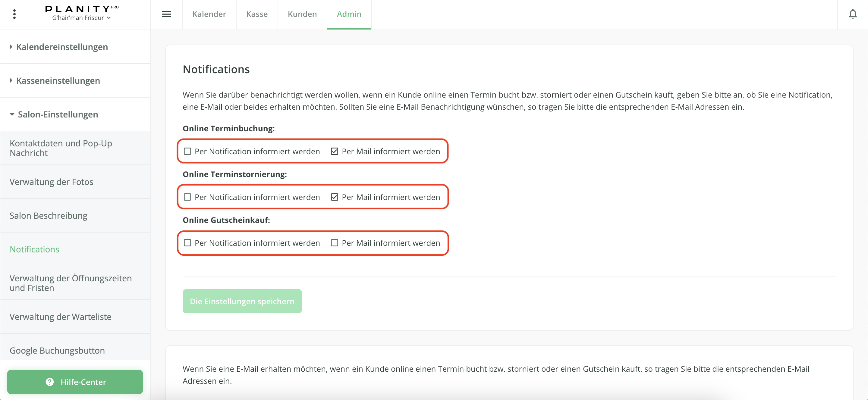
Task: Click Die Einstellungen speichern button
Action: click(242, 301)
